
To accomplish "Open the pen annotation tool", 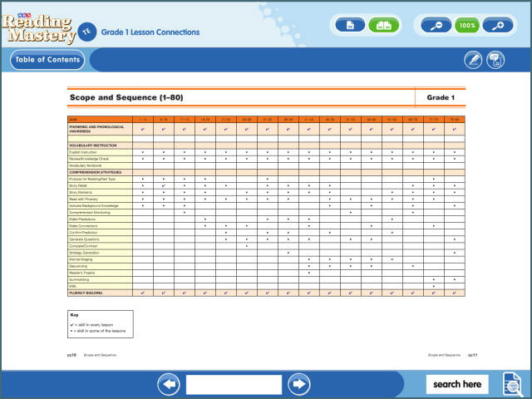I will 473,60.
